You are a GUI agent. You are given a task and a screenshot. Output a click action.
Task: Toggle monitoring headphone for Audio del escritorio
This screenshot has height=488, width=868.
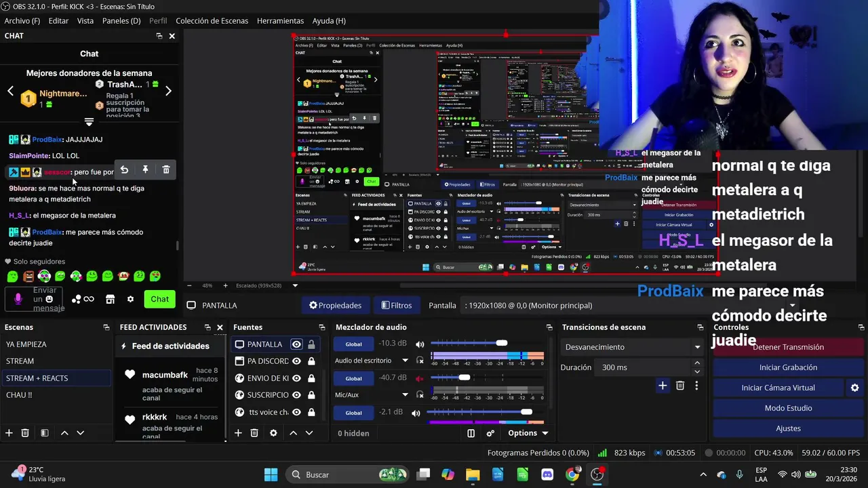(x=420, y=361)
